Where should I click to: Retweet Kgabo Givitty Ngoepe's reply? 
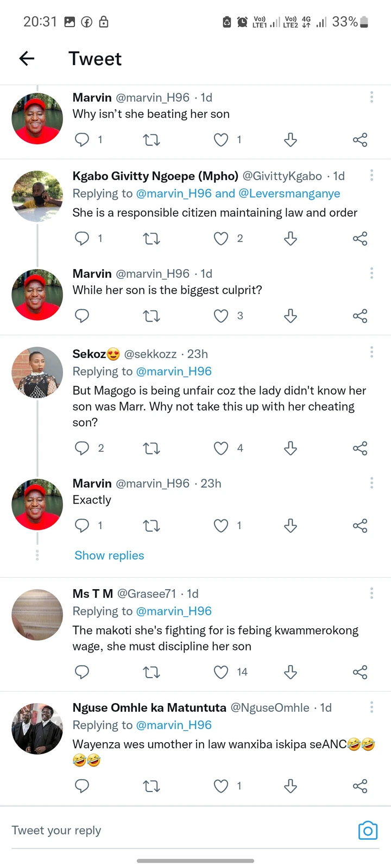[152, 239]
